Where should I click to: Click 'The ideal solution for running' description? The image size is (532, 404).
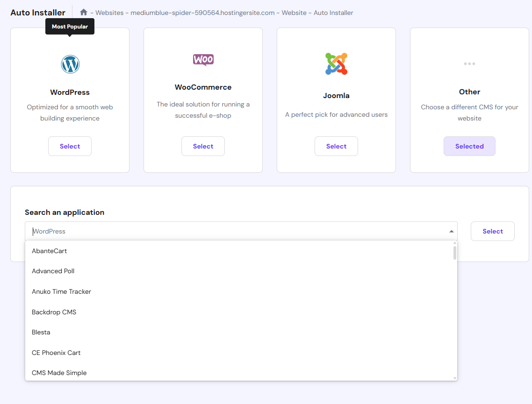203,110
